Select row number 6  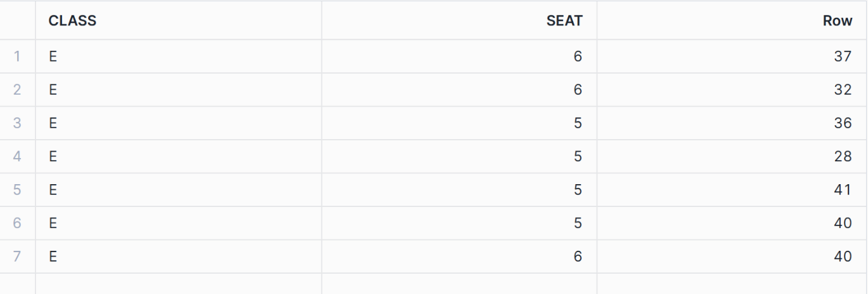pyautogui.click(x=18, y=223)
